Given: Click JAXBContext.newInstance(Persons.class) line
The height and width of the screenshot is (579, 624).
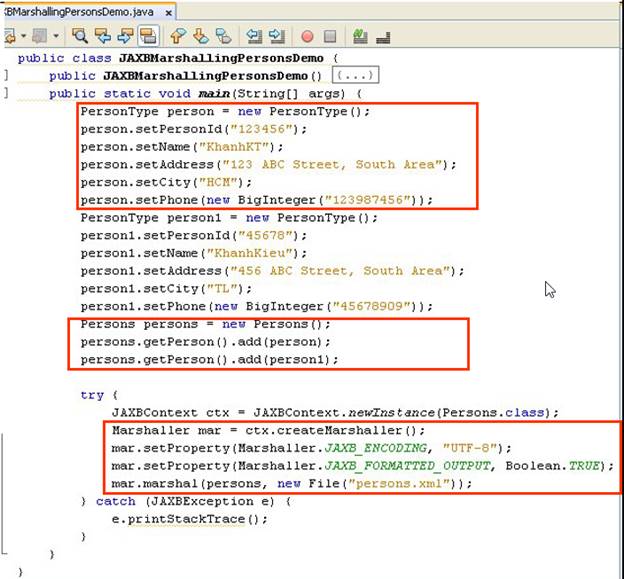Looking at the screenshot, I should 335,413.
